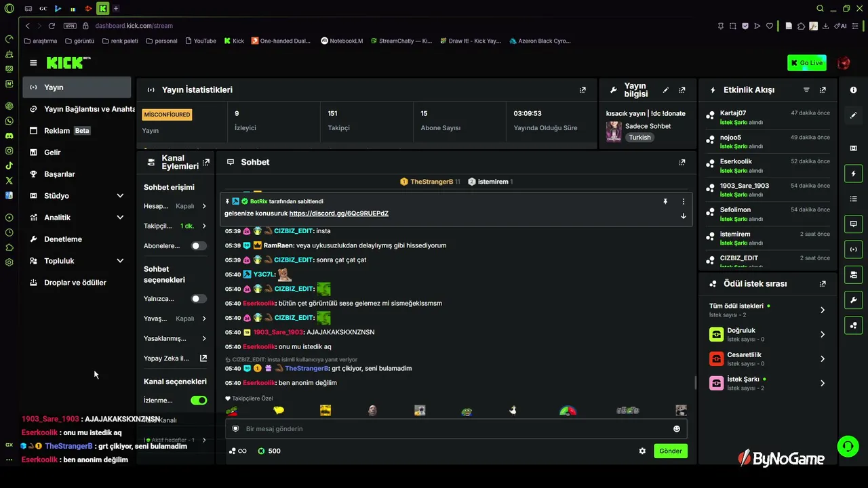The image size is (868, 488).
Task: Open a new browser tab with plus
Action: click(x=116, y=8)
